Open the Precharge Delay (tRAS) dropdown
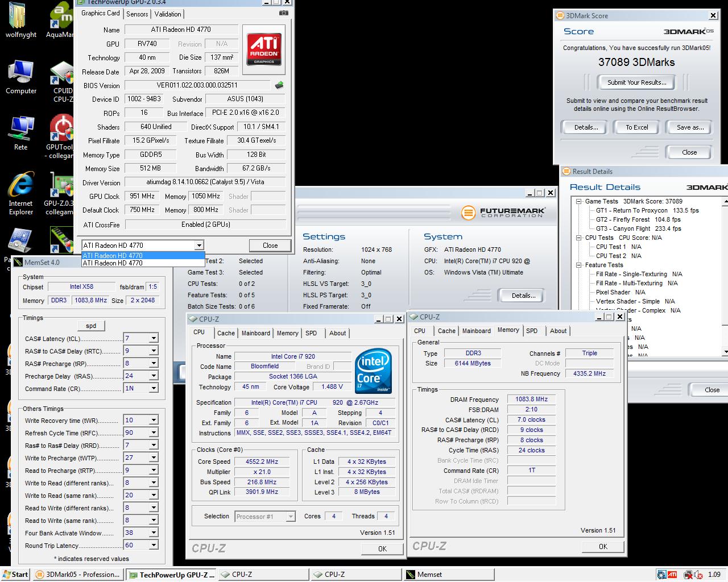Screen dimensions: 728x582 click(153, 376)
